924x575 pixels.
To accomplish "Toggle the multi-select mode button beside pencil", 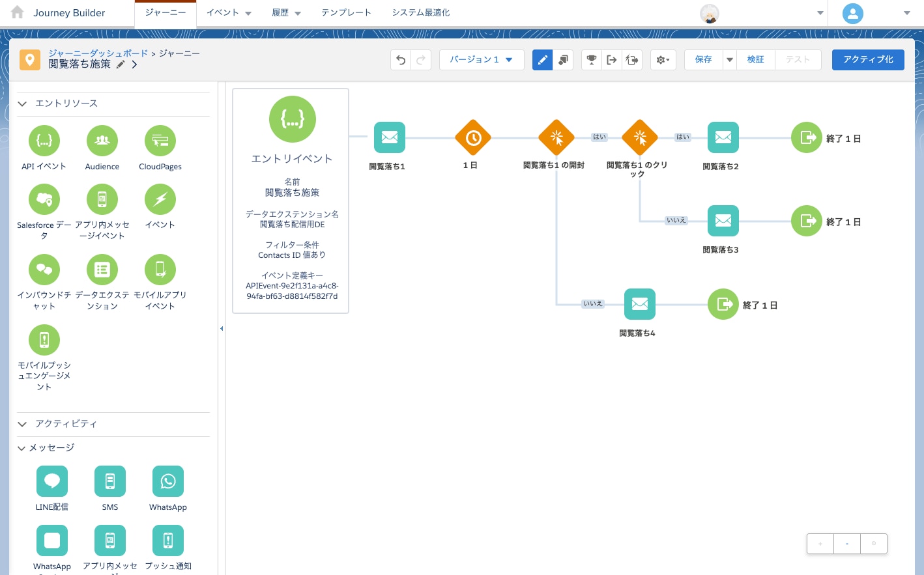I will click(x=563, y=60).
